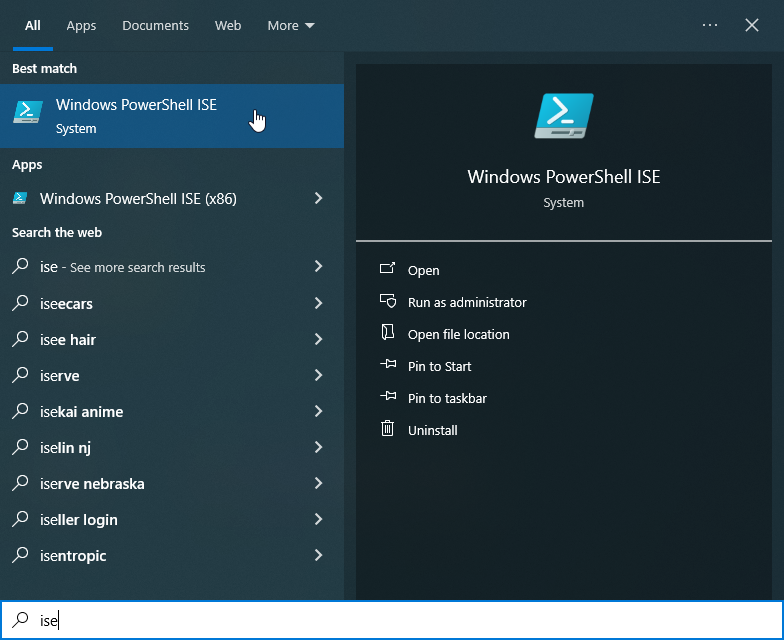
Task: Click magnifier icon beside 'iserve'
Action: [x=20, y=374]
